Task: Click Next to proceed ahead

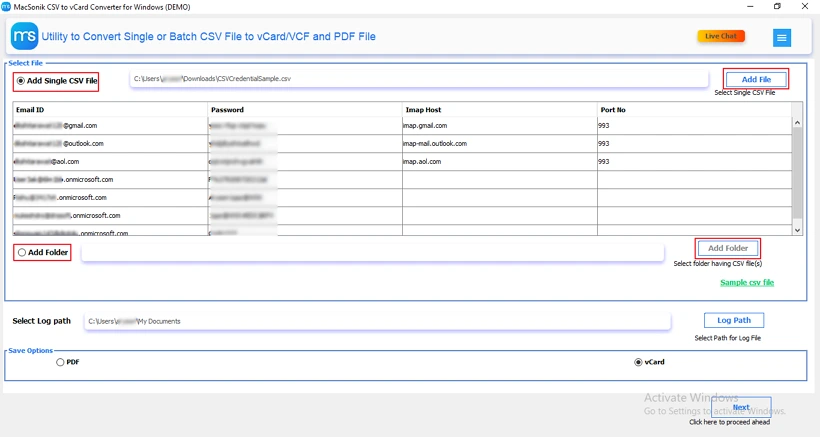Action: click(x=741, y=407)
